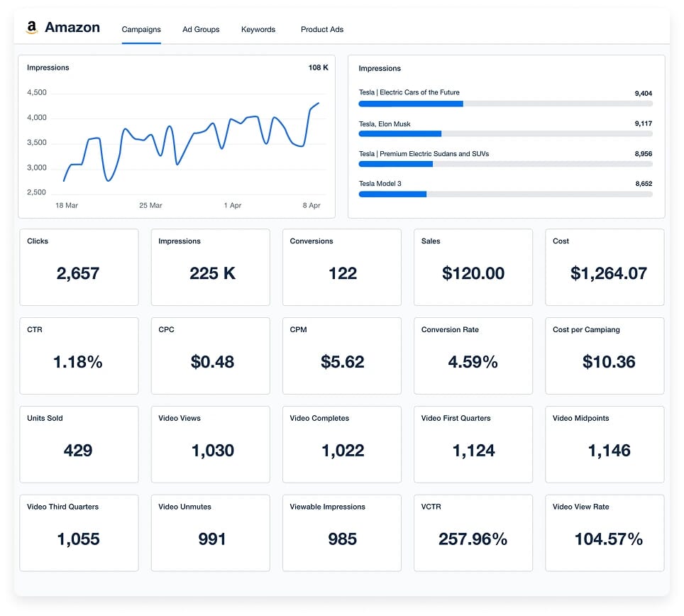Screen dimensions: 684x616
Task: Click the Conversion Rate value 4.59%
Action: (473, 362)
